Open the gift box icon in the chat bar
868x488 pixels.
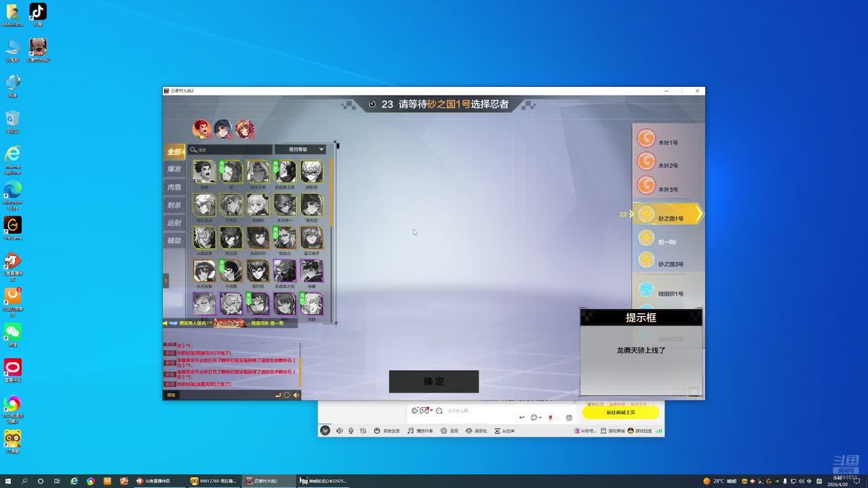(x=569, y=418)
